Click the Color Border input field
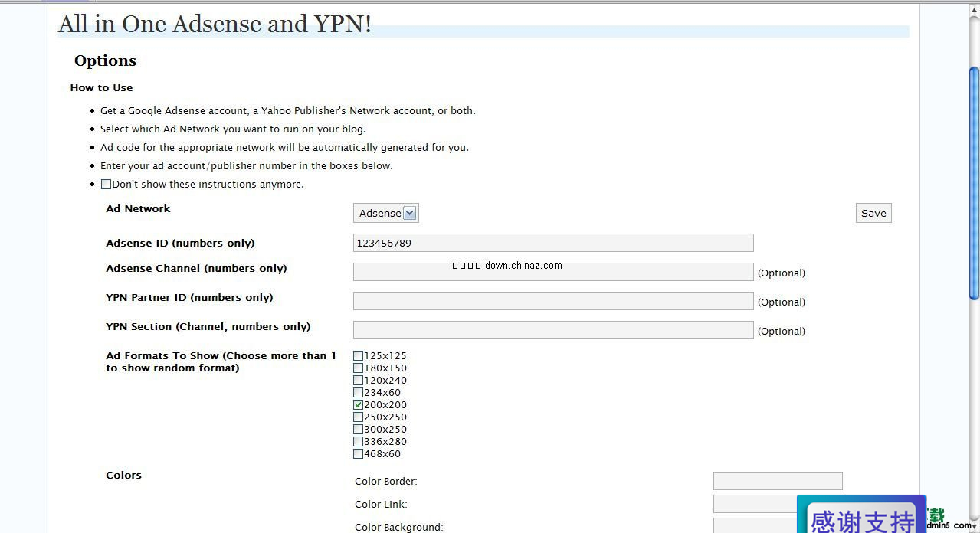Viewport: 980px width, 533px height. 778,481
